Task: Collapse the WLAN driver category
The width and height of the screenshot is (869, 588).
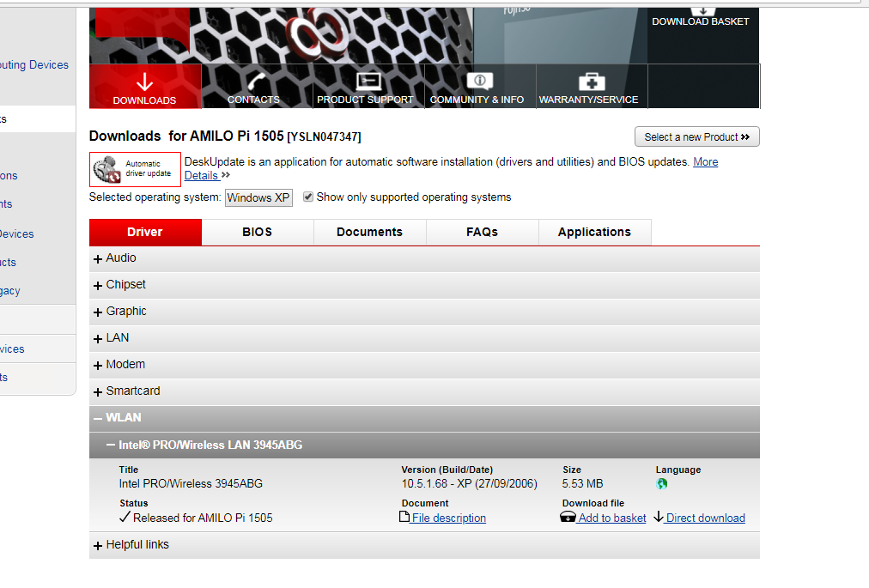Action: (x=424, y=418)
